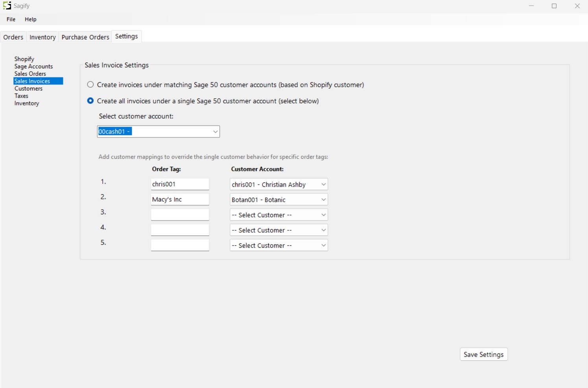Open the Purchase Orders tab
Image resolution: width=588 pixels, height=388 pixels.
coord(85,37)
